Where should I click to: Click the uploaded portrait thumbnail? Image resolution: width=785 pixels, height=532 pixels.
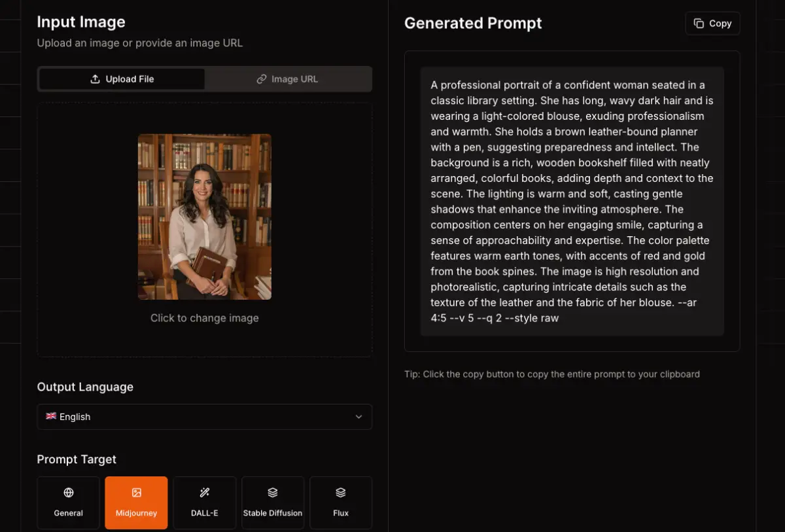(x=204, y=217)
